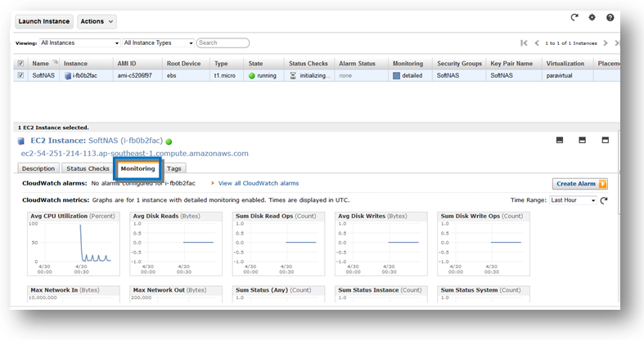Click the Launch Instance button
Viewport: 644px width, 340px height.
point(44,21)
